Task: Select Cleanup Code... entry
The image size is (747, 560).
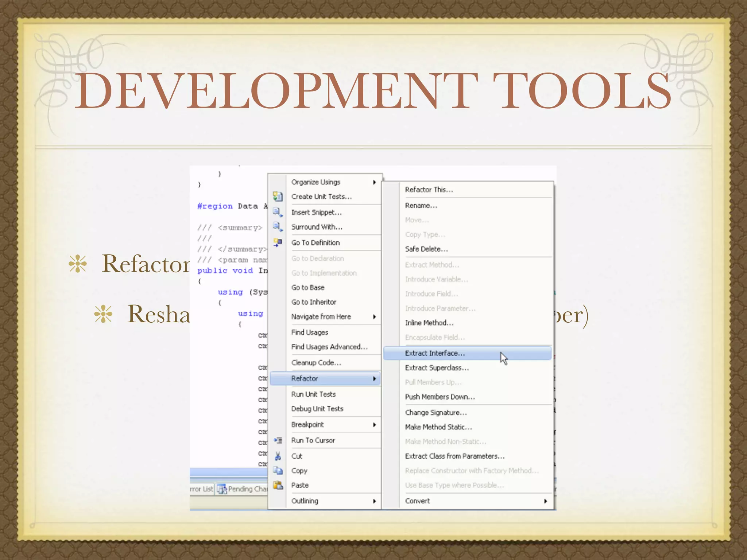Action: coord(325,362)
